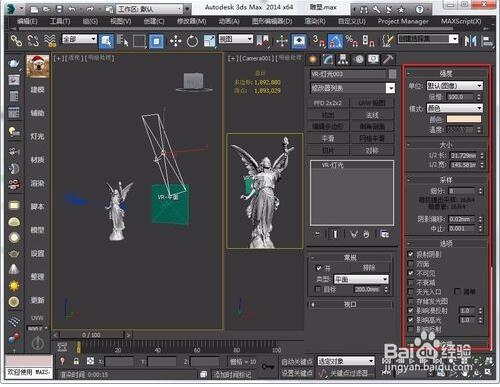The height and width of the screenshot is (387, 500).
Task: Open the 视图 reference coordinate dropdown
Action: 236,39
